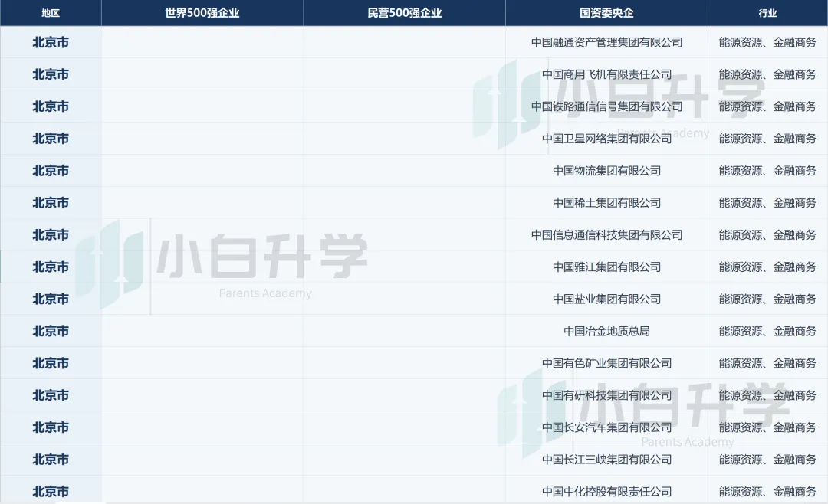828x504 pixels.
Task: Click 能源资源、金融商务 in the 中国物流集团 row
Action: coord(767,171)
